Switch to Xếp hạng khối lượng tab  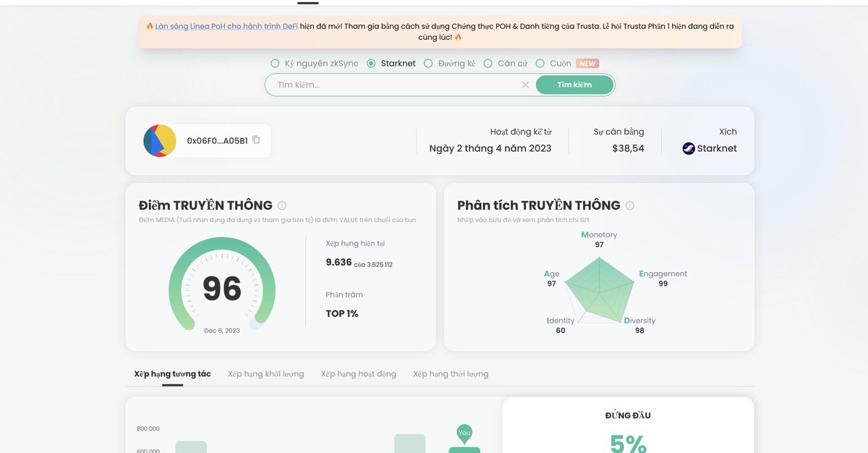(265, 374)
